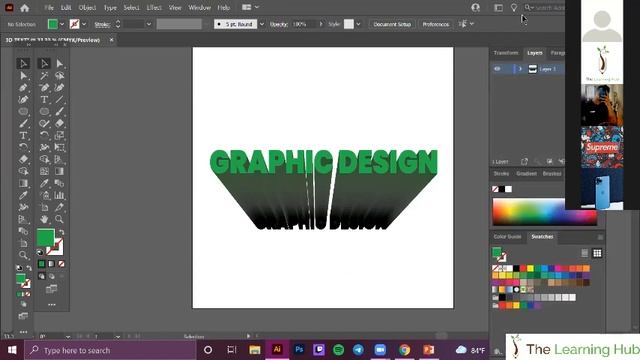Show swatches in list view
The width and height of the screenshot is (640, 360).
pos(584,253)
